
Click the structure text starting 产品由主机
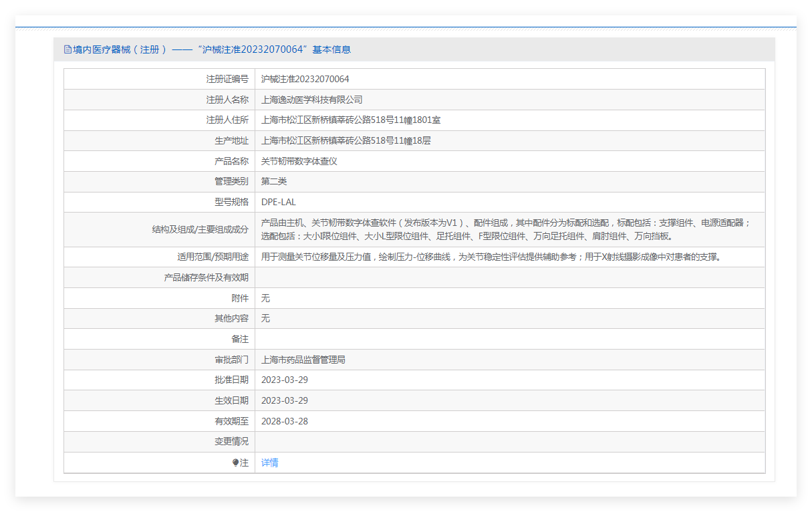tap(506, 229)
